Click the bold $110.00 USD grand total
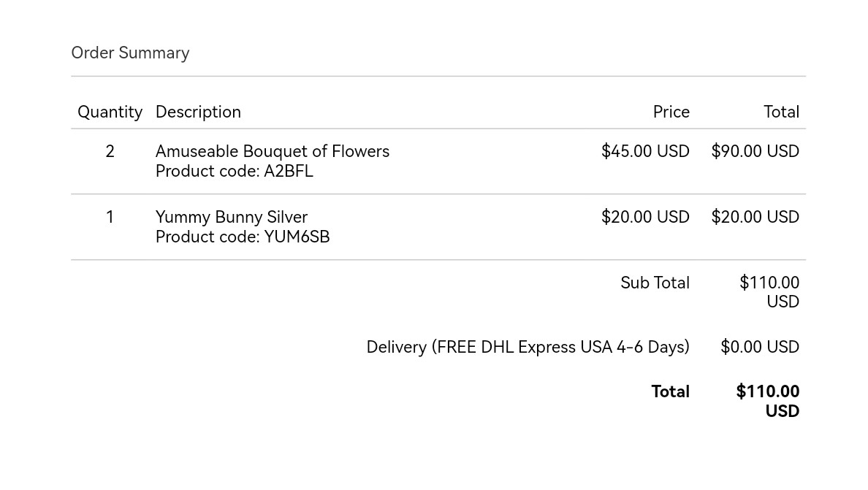The width and height of the screenshot is (868, 490). coord(768,402)
